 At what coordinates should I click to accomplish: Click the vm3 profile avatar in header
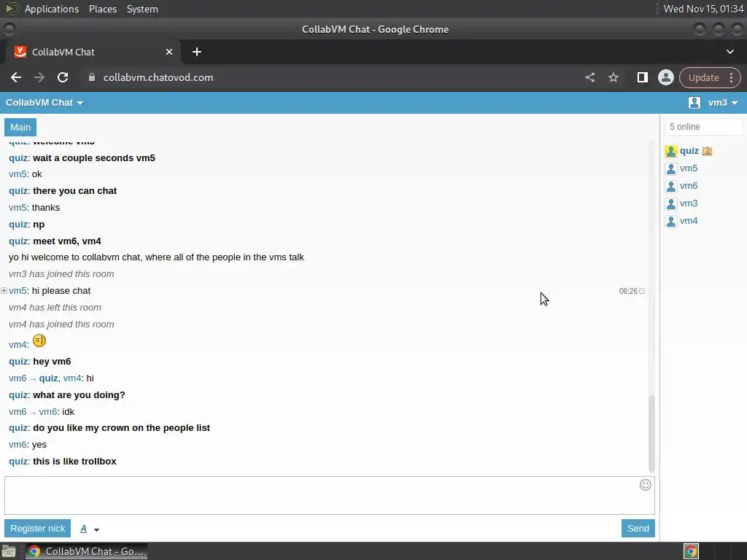[694, 102]
